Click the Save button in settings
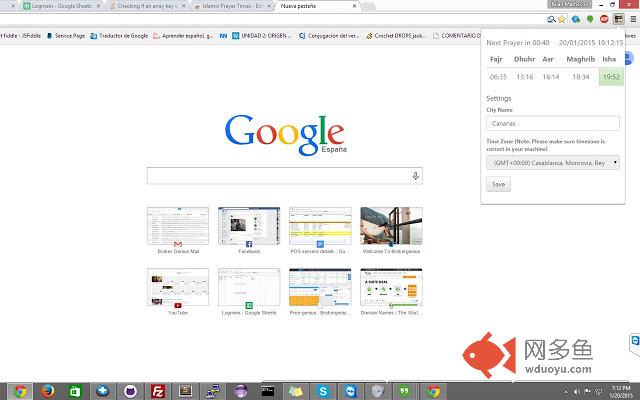The width and height of the screenshot is (640, 400). point(498,184)
